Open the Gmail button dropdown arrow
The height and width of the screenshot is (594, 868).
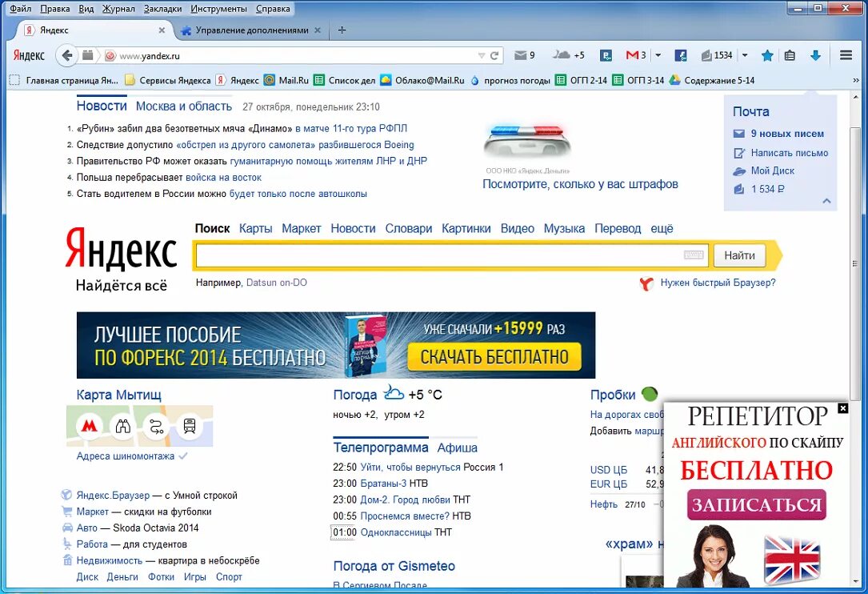click(x=658, y=55)
